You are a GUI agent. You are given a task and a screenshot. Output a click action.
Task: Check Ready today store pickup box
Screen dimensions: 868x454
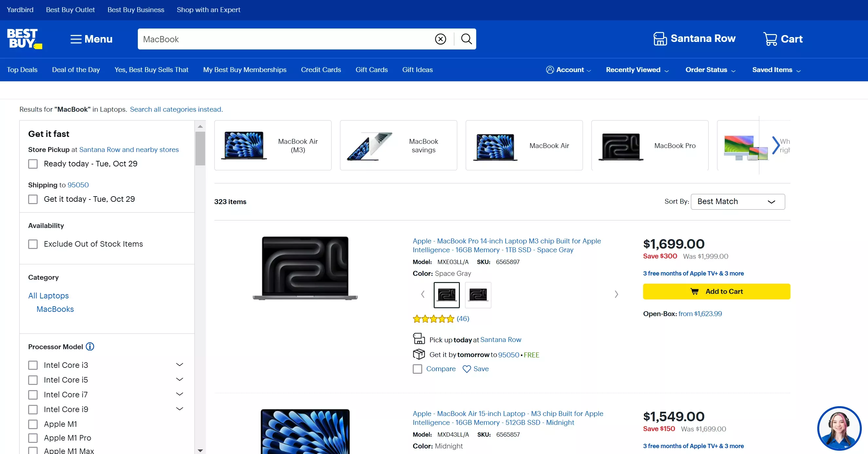point(33,164)
